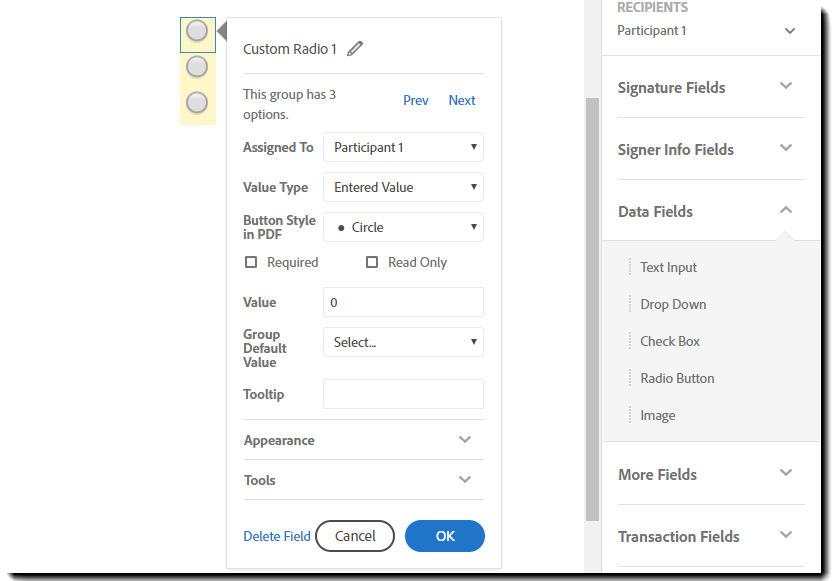Click the Delete Field link
The image size is (832, 581).
coord(277,536)
